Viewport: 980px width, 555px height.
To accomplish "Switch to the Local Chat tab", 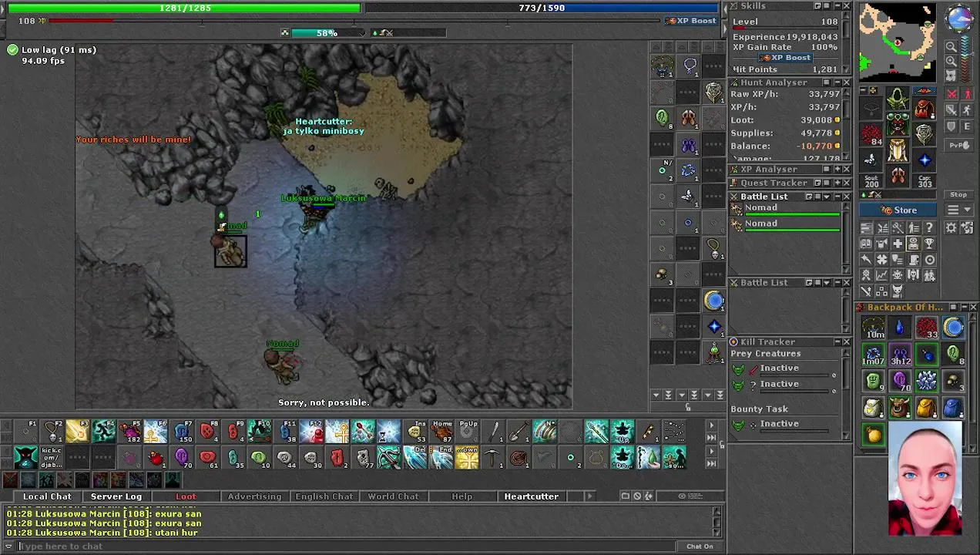I will [47, 496].
